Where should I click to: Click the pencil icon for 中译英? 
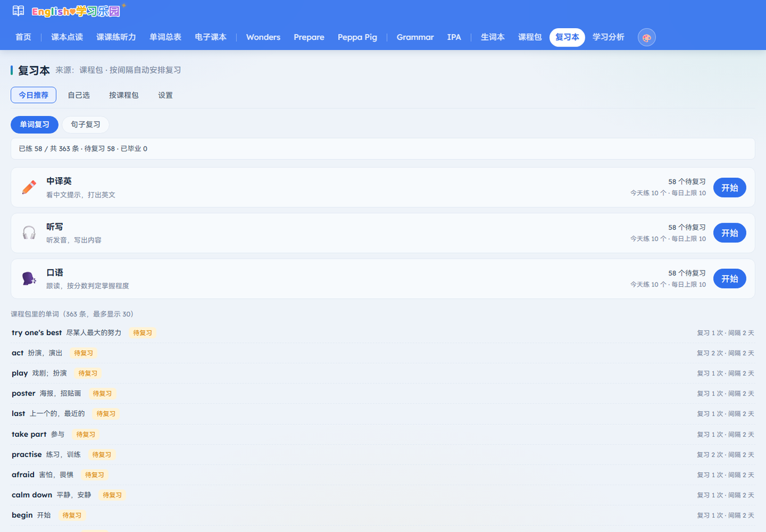click(x=29, y=187)
